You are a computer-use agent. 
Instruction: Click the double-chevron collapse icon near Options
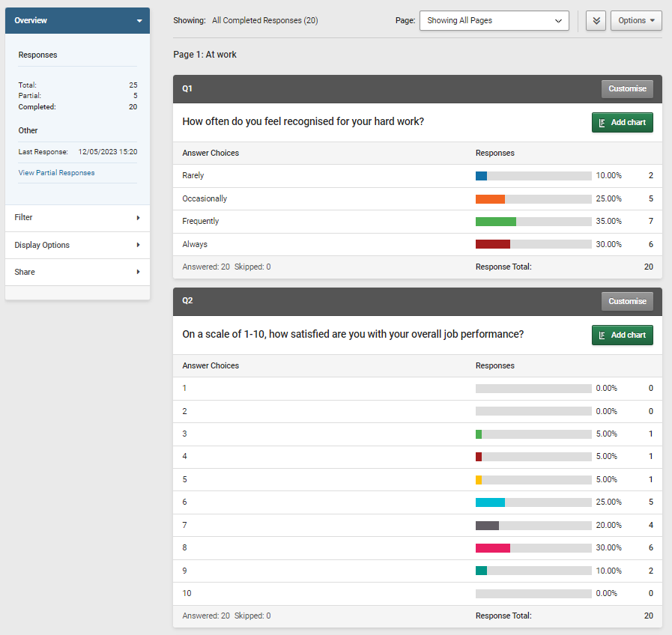(596, 20)
